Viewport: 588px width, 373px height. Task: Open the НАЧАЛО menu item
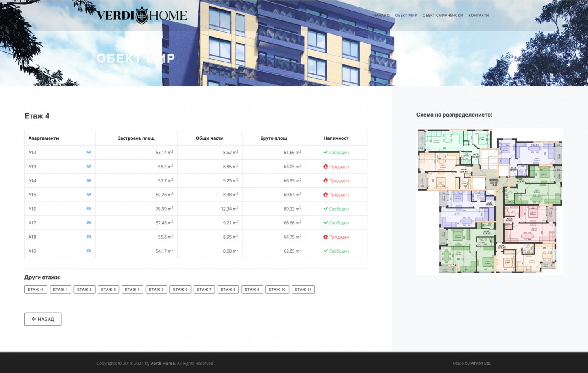381,16
